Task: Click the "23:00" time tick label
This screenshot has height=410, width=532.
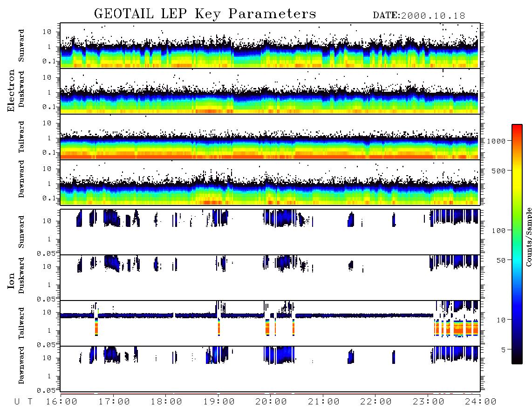Action: point(429,402)
